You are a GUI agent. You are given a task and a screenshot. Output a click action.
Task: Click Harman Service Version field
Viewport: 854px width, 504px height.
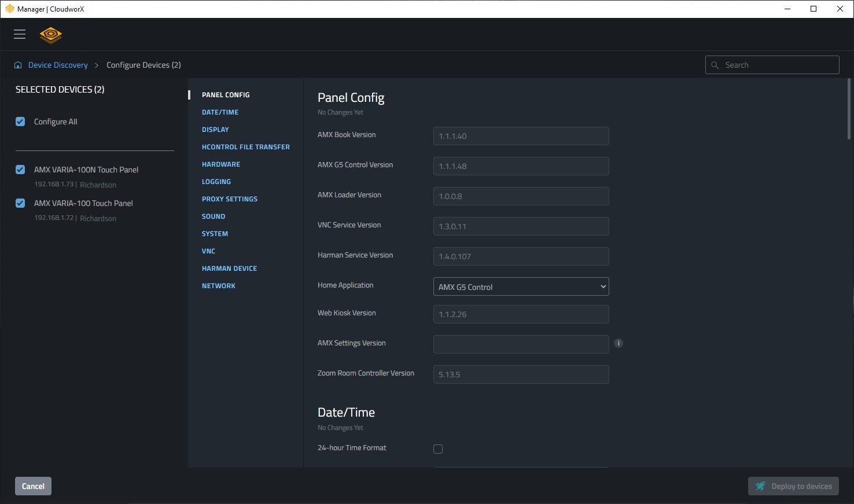(521, 256)
